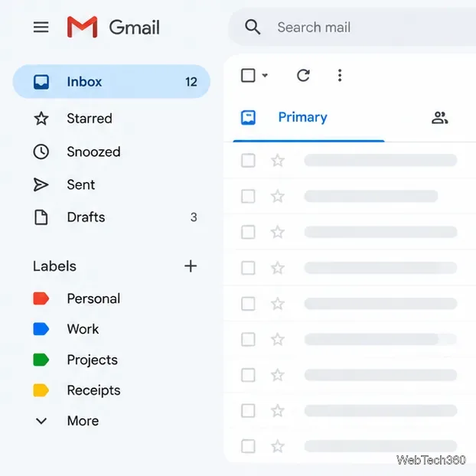Click the Inbox tray icon
The height and width of the screenshot is (476, 476).
click(41, 82)
